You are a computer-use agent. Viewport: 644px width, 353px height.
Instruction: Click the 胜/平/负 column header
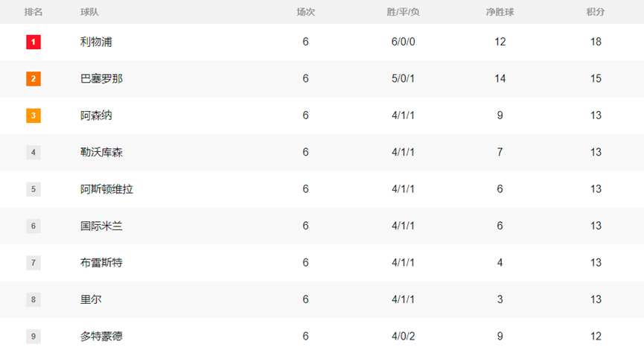[403, 12]
